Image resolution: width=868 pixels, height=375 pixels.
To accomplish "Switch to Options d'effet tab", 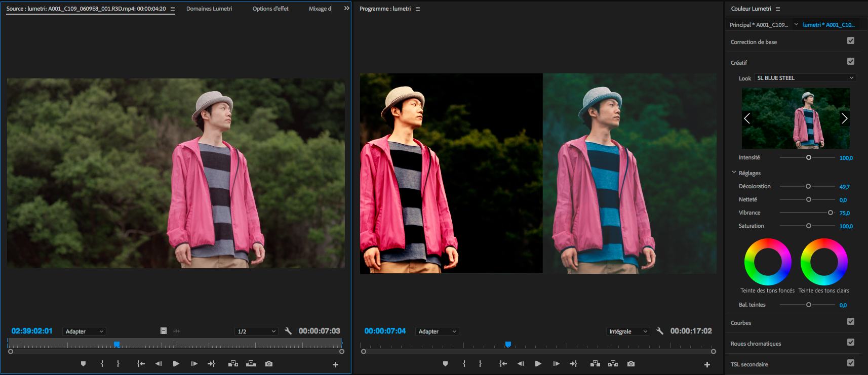I will tap(270, 9).
